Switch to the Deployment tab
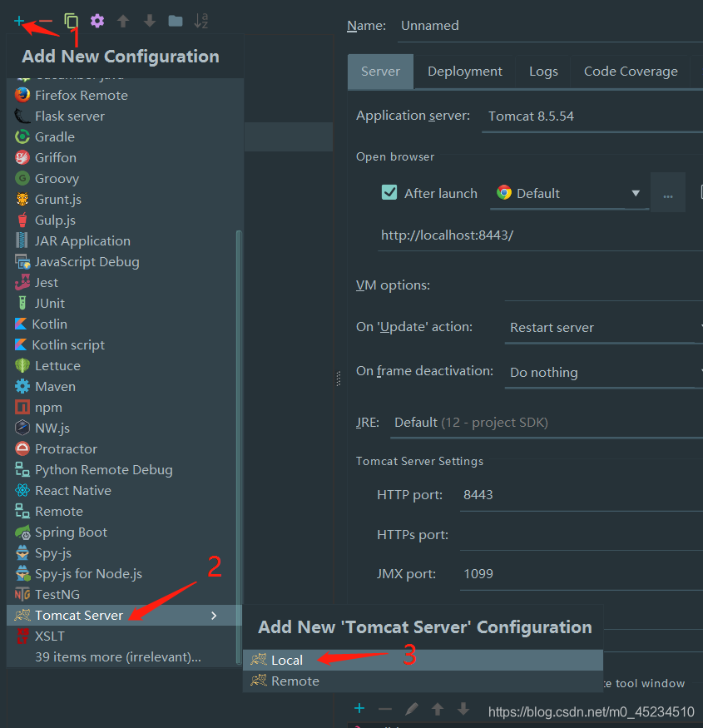 click(465, 71)
